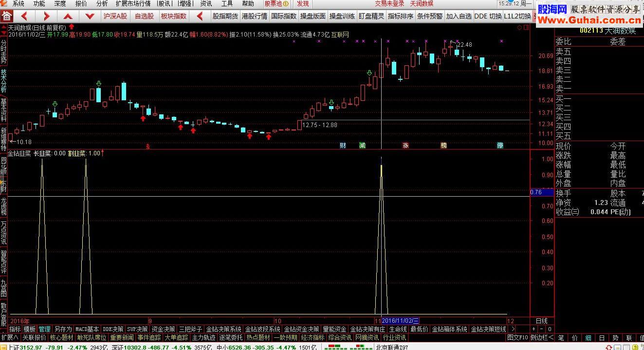This screenshot has height=350, width=644.
Task: Go forward with the red right arrow
Action: pos(46,16)
